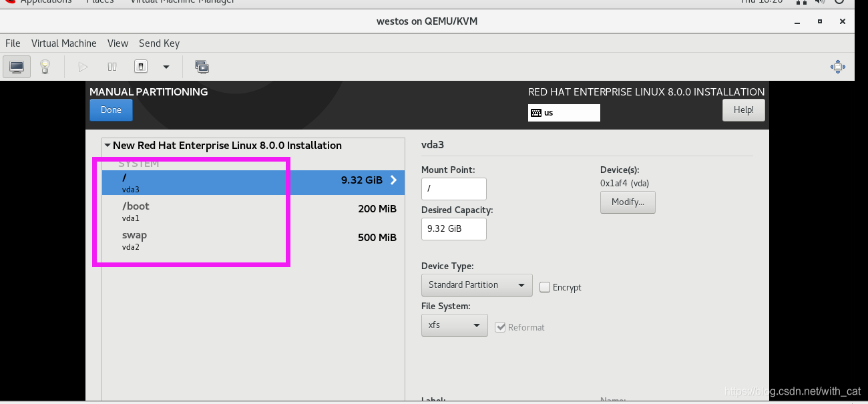868x404 pixels.
Task: Select the /boot vda1 partition
Action: [253, 211]
